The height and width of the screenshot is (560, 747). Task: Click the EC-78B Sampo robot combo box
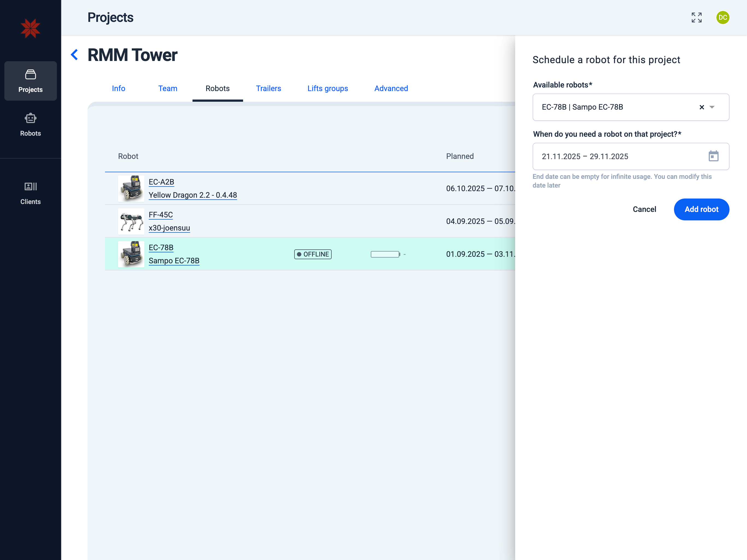608,107
